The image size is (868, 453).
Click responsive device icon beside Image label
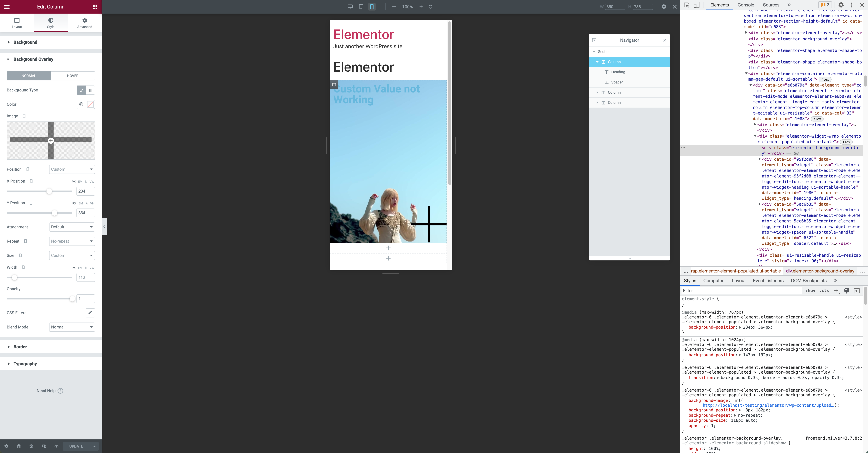coord(24,116)
